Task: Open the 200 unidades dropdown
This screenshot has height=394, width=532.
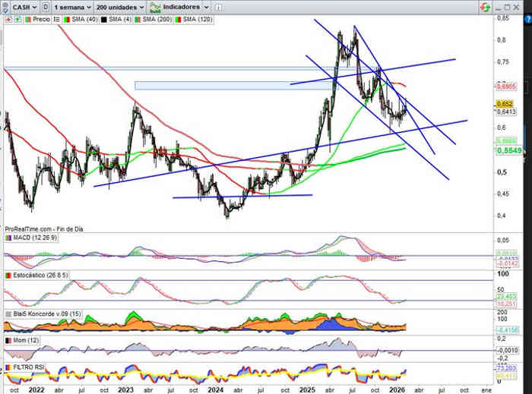Action: point(119,6)
